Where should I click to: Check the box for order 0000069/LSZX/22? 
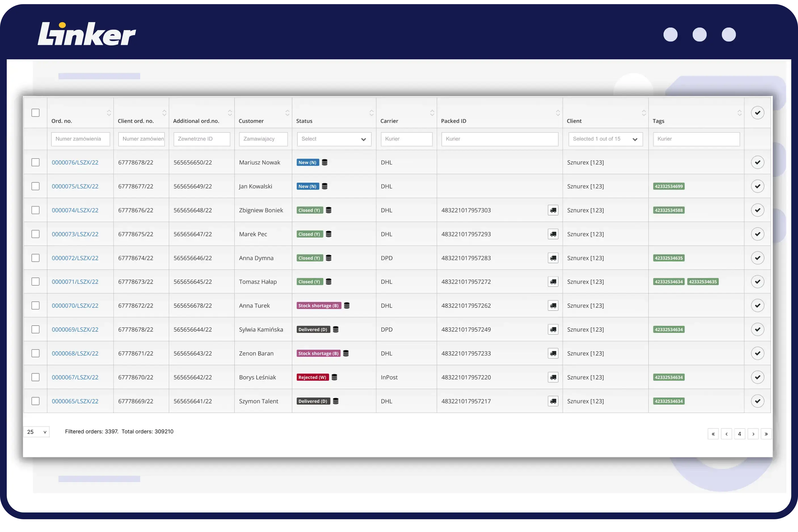(x=35, y=329)
